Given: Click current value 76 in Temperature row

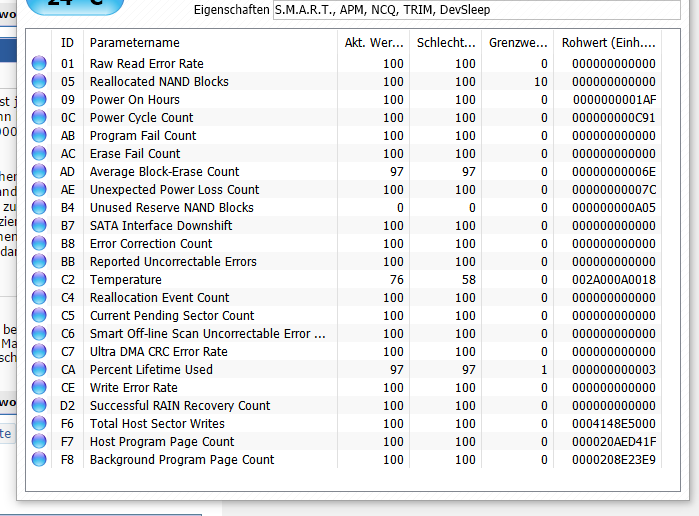Looking at the screenshot, I should [397, 280].
